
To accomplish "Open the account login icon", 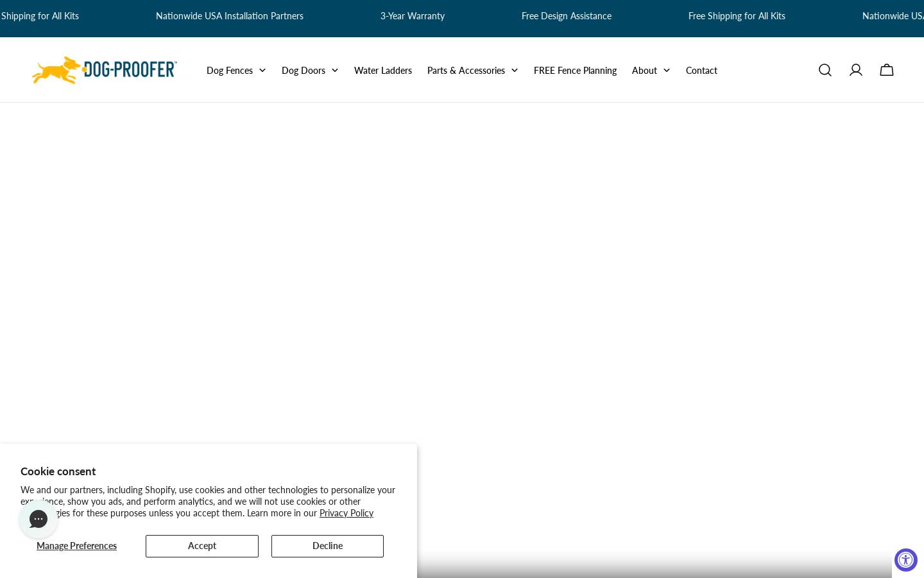I will (856, 70).
